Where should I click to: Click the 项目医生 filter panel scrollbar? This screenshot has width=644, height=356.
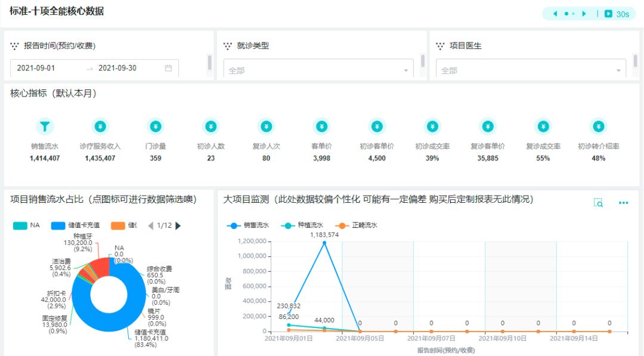(636, 61)
